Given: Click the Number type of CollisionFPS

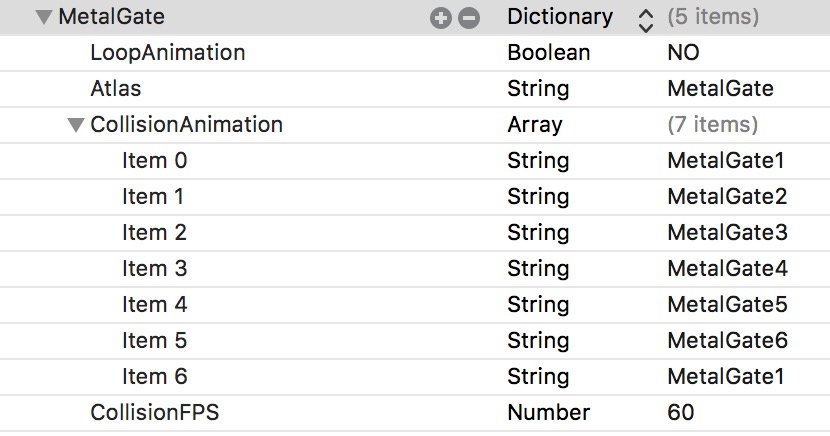Looking at the screenshot, I should click(x=548, y=413).
